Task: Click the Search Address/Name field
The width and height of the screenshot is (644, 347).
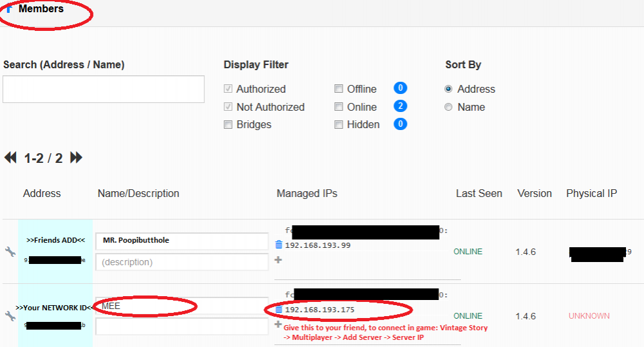Action: coord(104,89)
